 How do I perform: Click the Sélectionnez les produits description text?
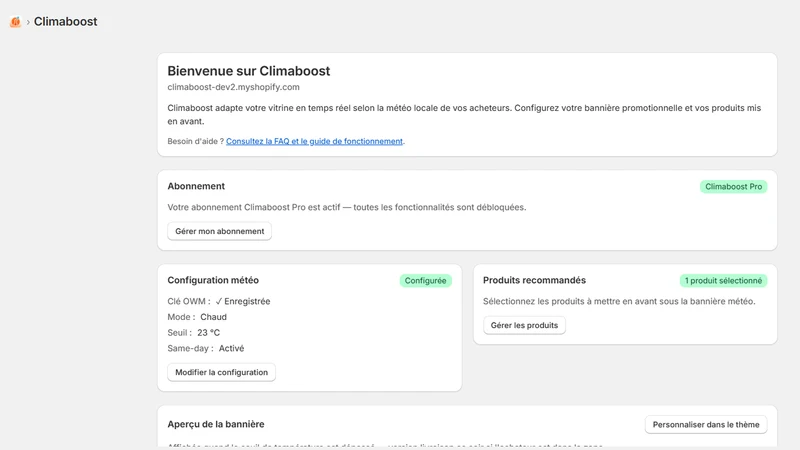pyautogui.click(x=619, y=302)
